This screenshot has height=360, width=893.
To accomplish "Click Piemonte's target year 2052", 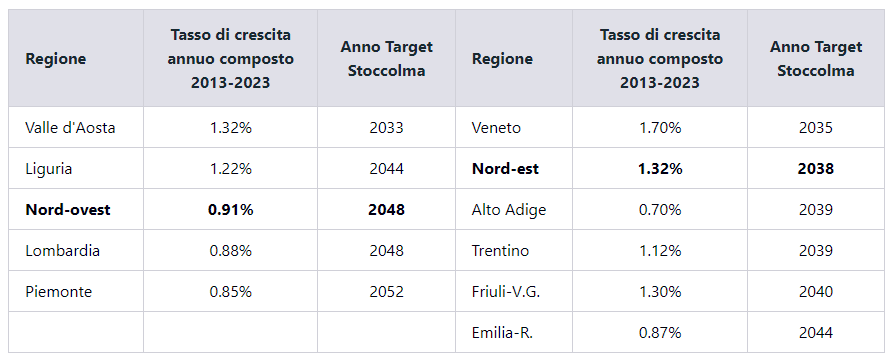I will (386, 292).
